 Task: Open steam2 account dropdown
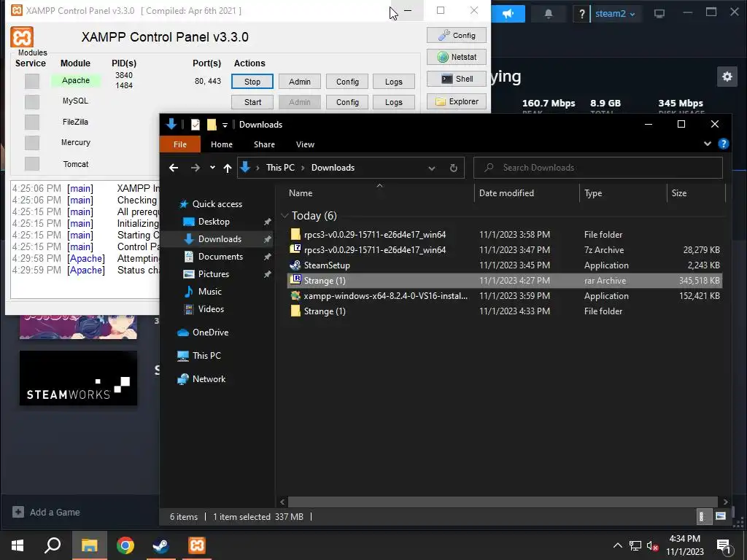coord(615,13)
